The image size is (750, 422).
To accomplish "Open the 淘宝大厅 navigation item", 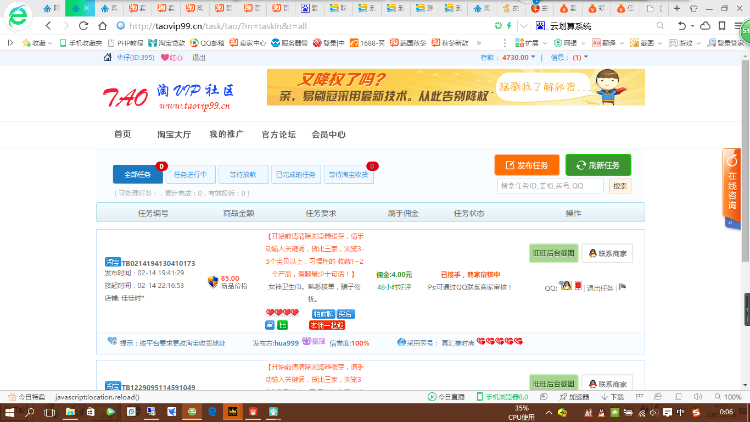I will 174,134.
